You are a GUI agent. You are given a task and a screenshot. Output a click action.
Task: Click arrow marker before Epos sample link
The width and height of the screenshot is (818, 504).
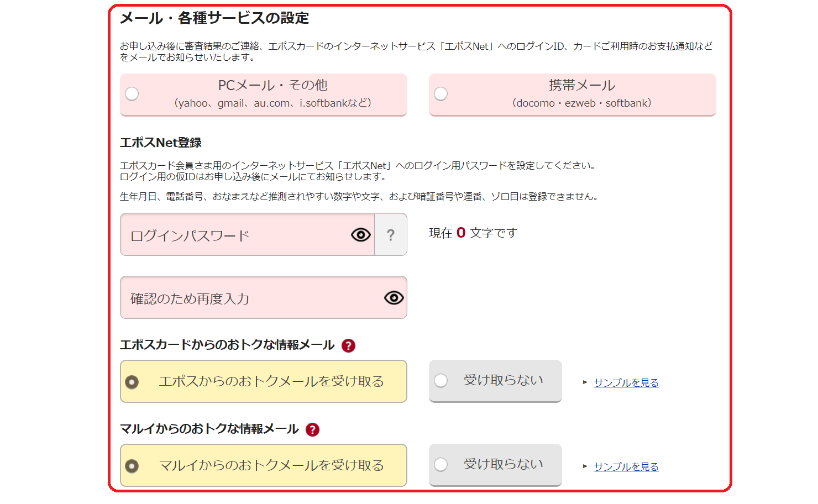pos(585,382)
